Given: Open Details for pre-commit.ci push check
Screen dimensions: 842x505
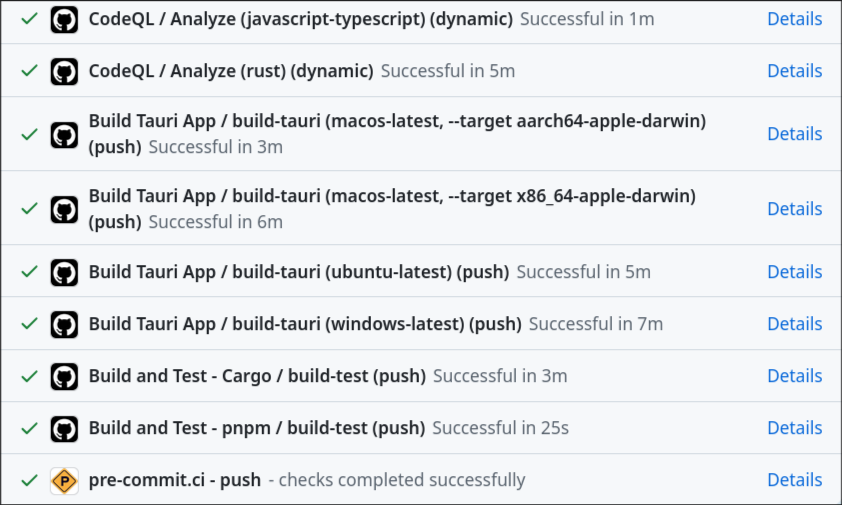Looking at the screenshot, I should tap(794, 480).
